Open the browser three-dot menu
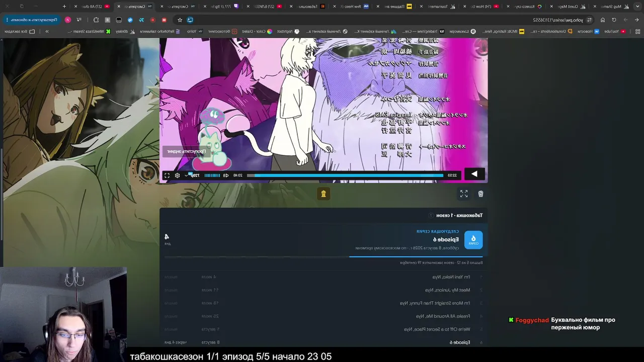Image resolution: width=644 pixels, height=362 pixels. tap(8, 20)
